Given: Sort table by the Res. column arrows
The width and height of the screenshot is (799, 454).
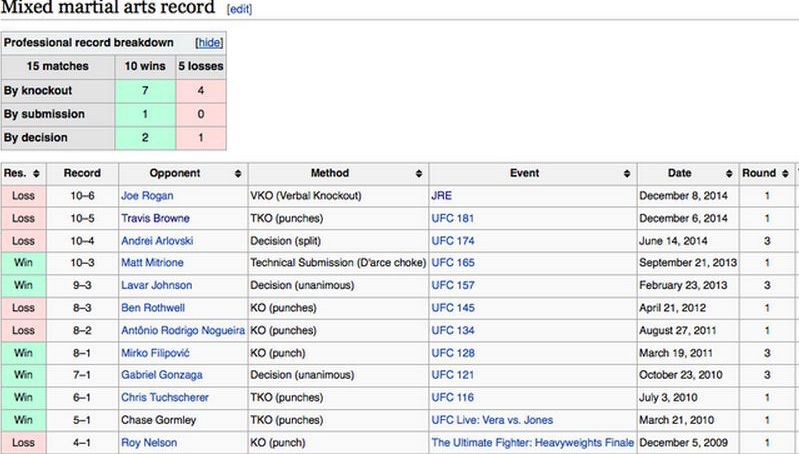Looking at the screenshot, I should (36, 173).
